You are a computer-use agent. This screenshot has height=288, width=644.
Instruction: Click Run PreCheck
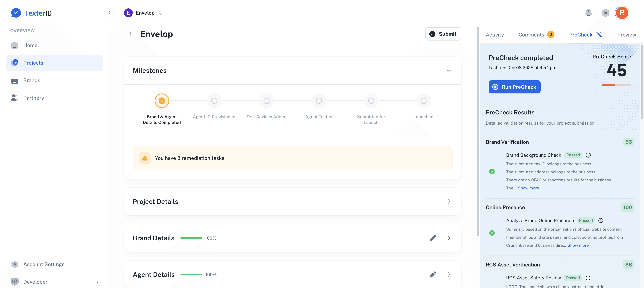514,87
